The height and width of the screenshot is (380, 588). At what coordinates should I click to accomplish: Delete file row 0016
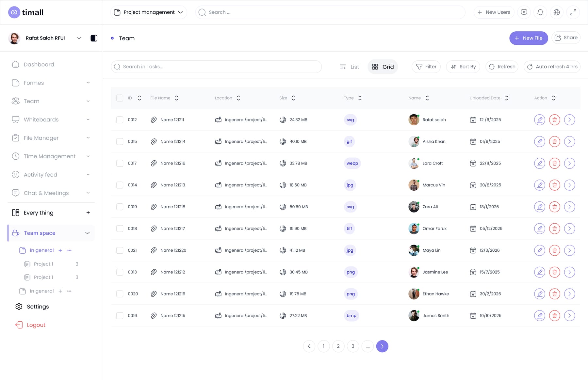click(554, 316)
